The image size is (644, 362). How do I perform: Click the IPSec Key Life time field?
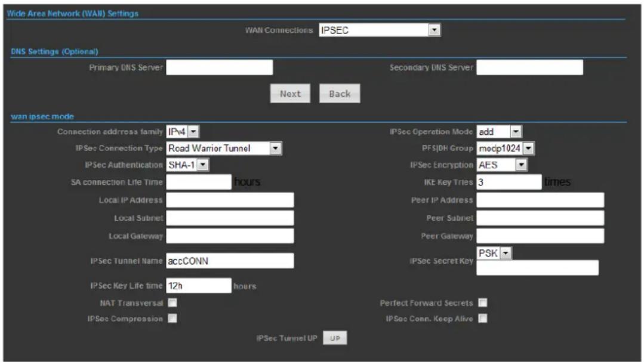[x=199, y=286]
